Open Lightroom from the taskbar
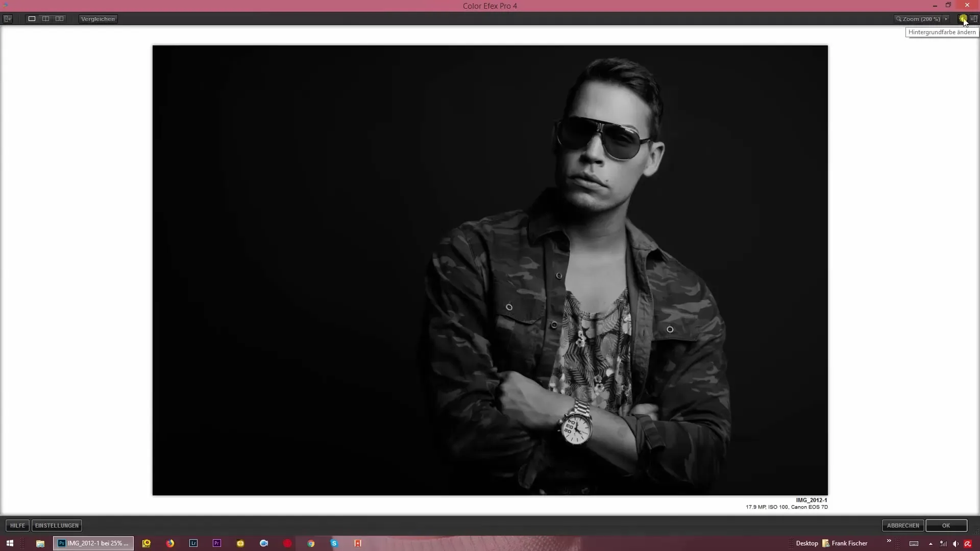980x551 pixels. point(193,543)
